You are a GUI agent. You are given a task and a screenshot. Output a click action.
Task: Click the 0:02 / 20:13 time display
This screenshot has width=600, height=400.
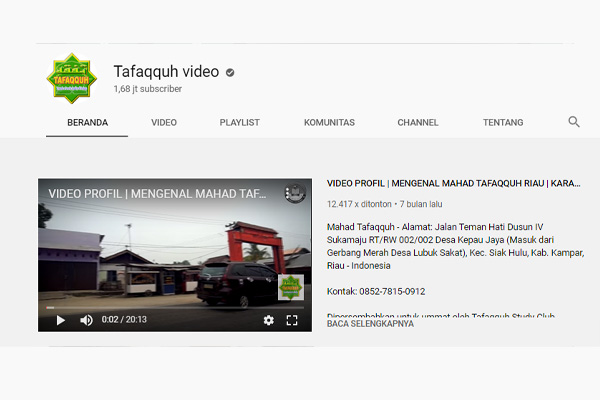(x=124, y=320)
